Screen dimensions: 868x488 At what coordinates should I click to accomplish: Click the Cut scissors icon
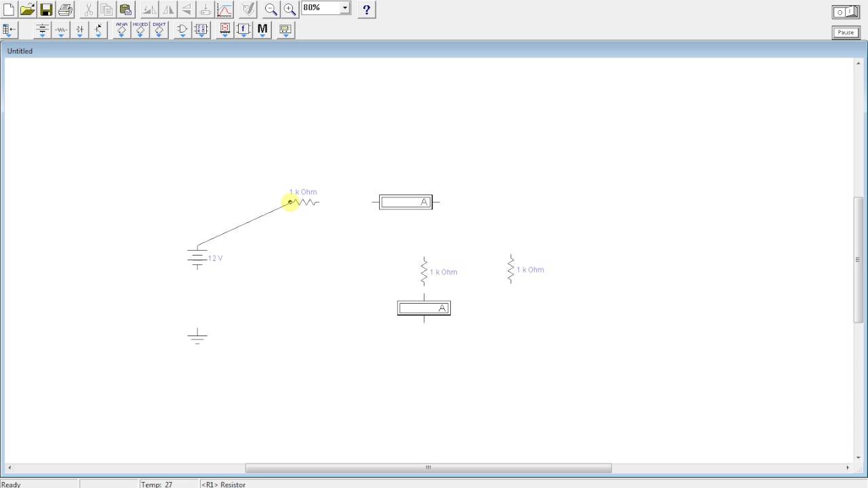click(x=88, y=9)
